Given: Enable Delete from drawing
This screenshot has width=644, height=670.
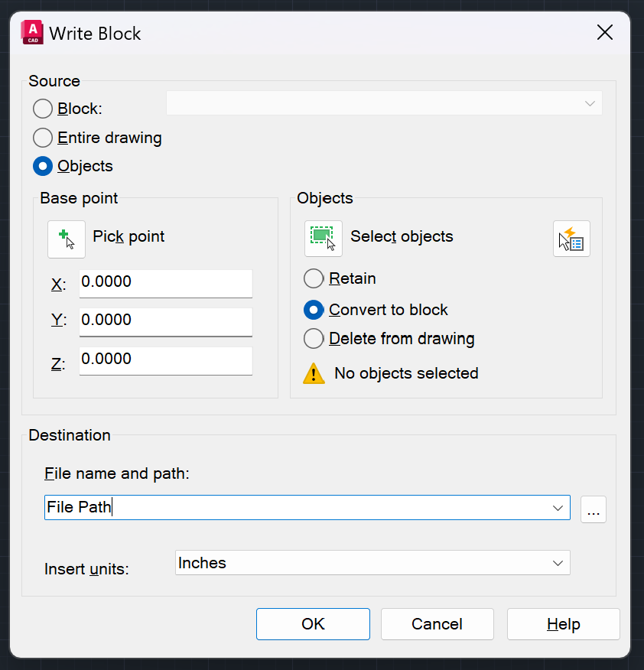Looking at the screenshot, I should (314, 338).
